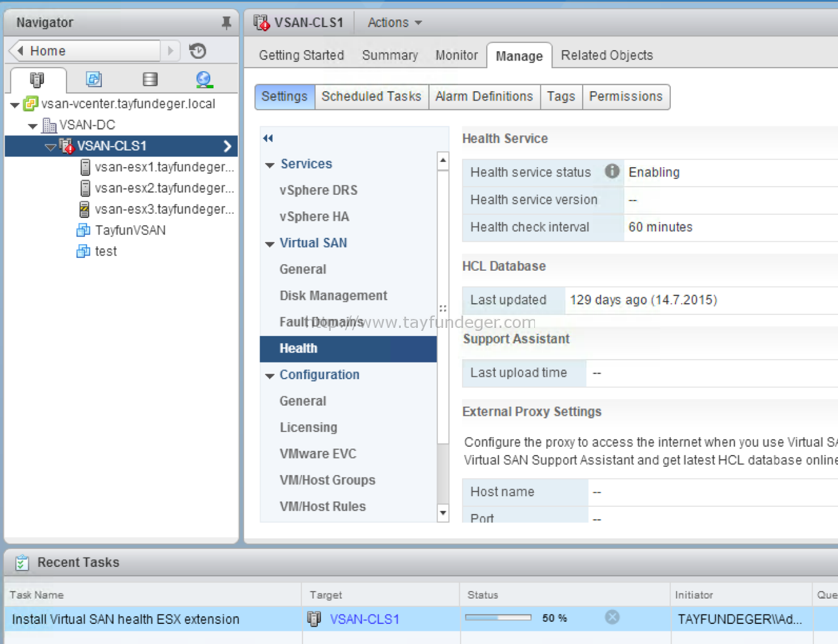Click the cluster icon in task Target column
The width and height of the screenshot is (838, 644).
pyautogui.click(x=314, y=619)
